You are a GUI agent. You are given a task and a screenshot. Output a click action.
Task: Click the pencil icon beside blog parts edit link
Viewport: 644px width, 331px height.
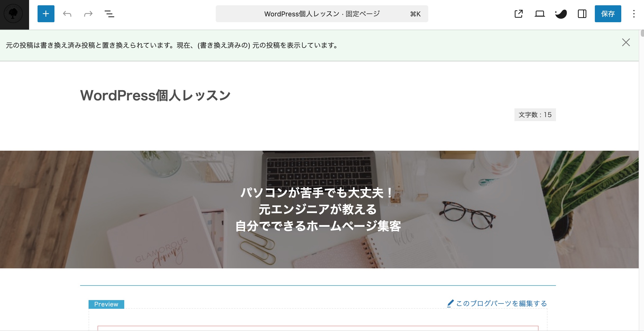[x=450, y=304]
